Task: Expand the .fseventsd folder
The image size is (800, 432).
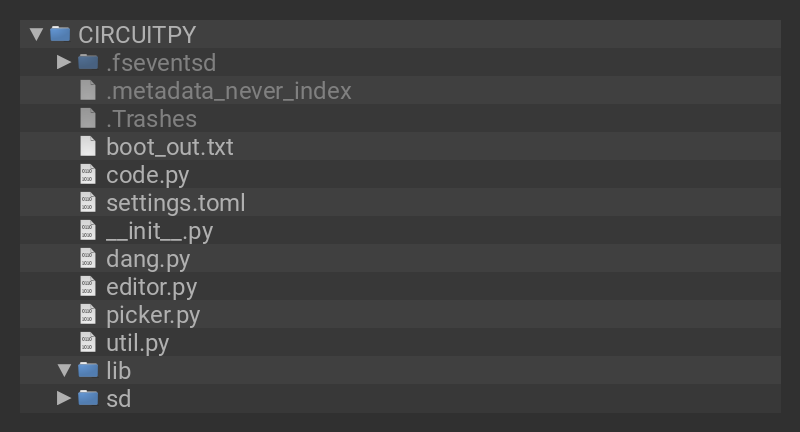Action: 64,62
